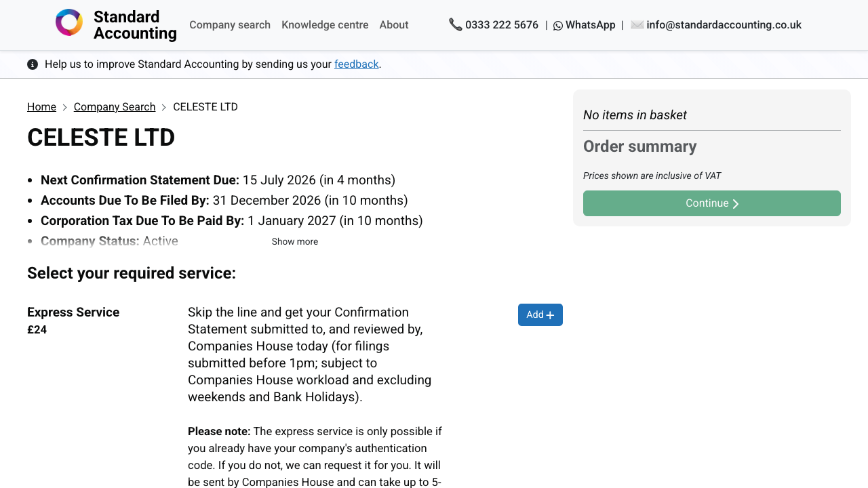The width and height of the screenshot is (868, 488).
Task: Click the Standard Accounting logo icon
Action: (69, 22)
